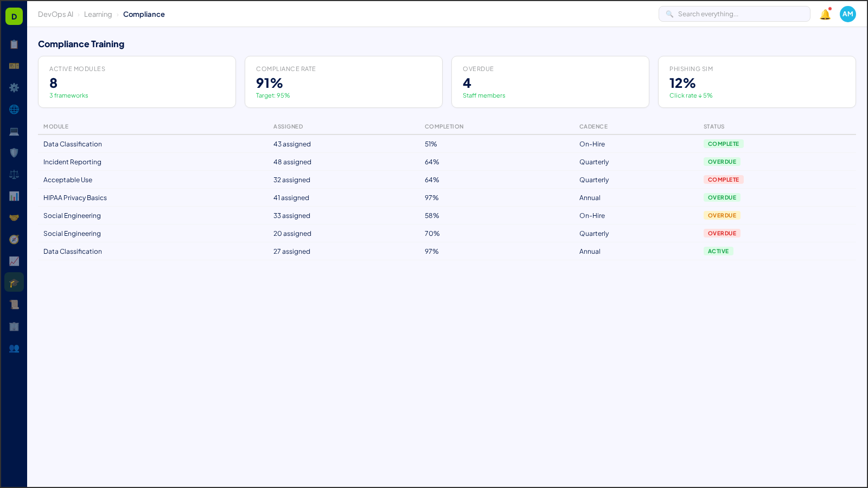
Task: Open the AM avatar menu
Action: (x=847, y=14)
